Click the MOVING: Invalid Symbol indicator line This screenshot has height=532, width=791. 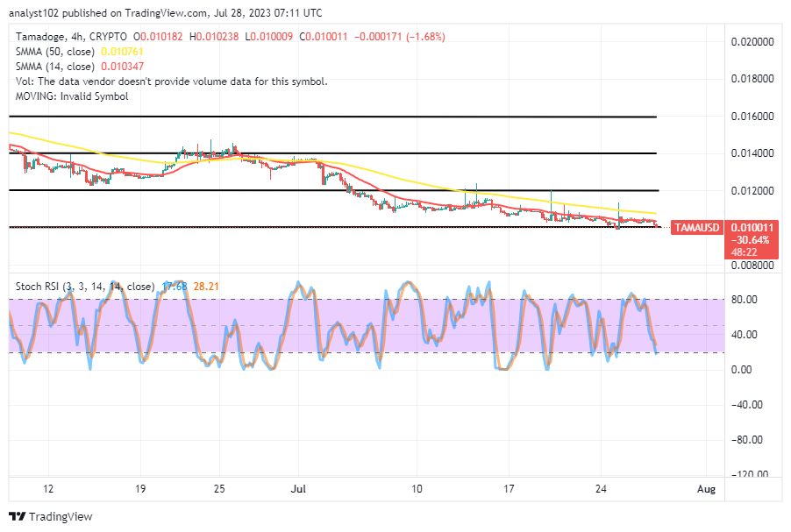[72, 96]
